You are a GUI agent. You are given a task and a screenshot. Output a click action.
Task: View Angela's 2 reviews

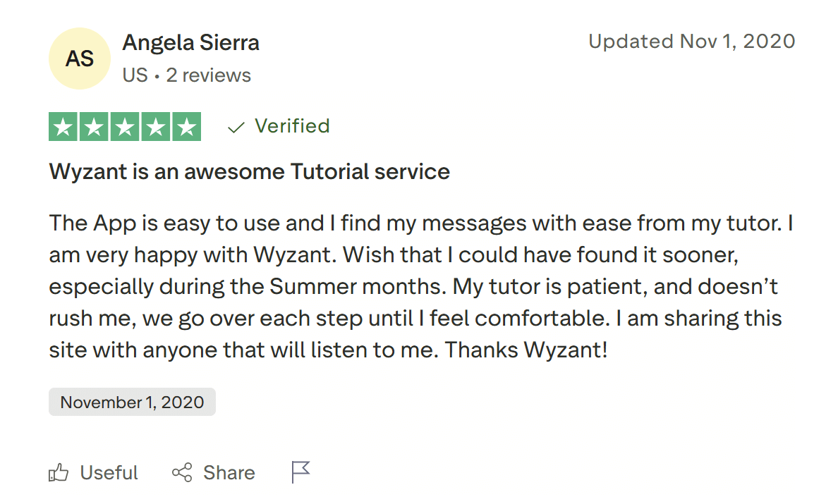(x=209, y=75)
